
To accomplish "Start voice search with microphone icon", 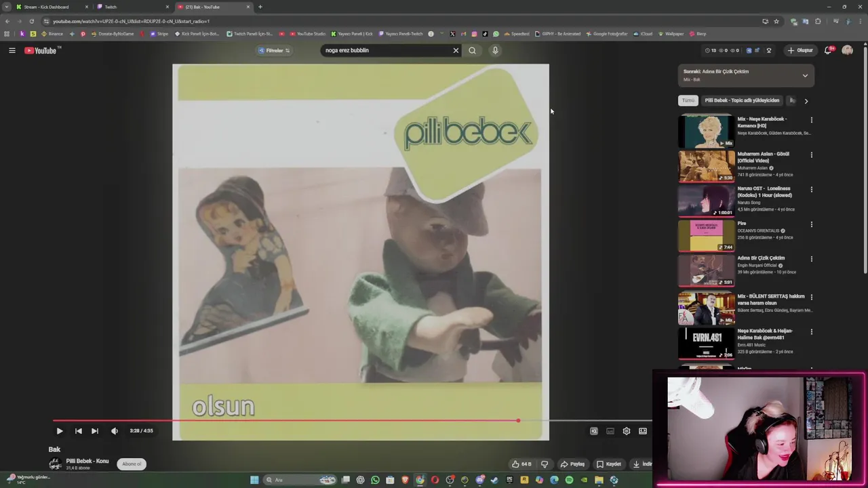I will (x=495, y=50).
